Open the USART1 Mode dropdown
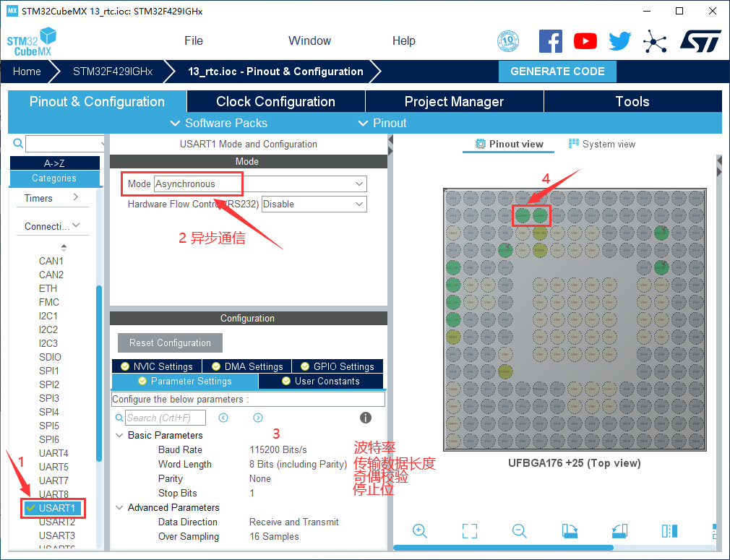This screenshot has height=560, width=730. click(x=260, y=184)
